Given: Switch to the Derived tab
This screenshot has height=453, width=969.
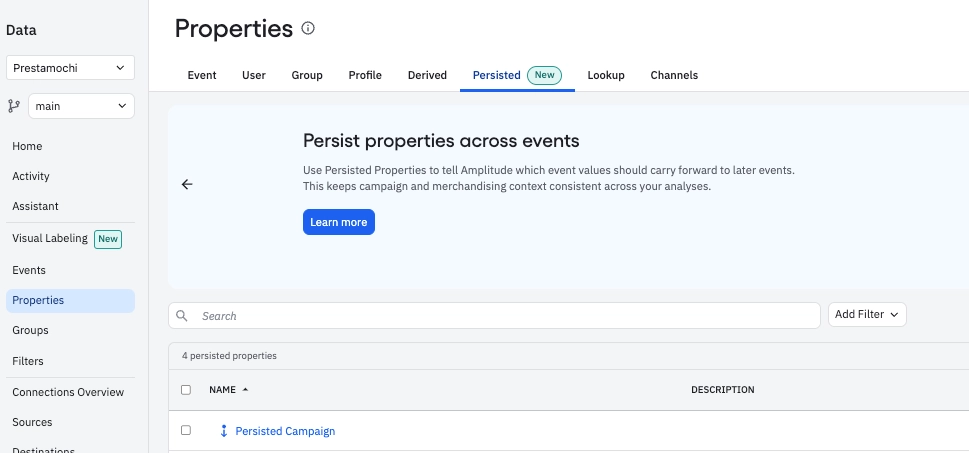Looking at the screenshot, I should (x=427, y=75).
